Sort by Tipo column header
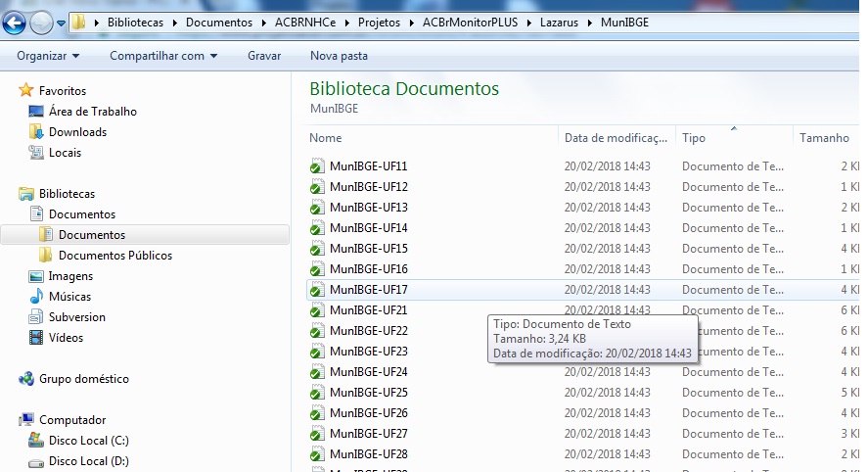Screen dimensions: 868x472 point(694,138)
